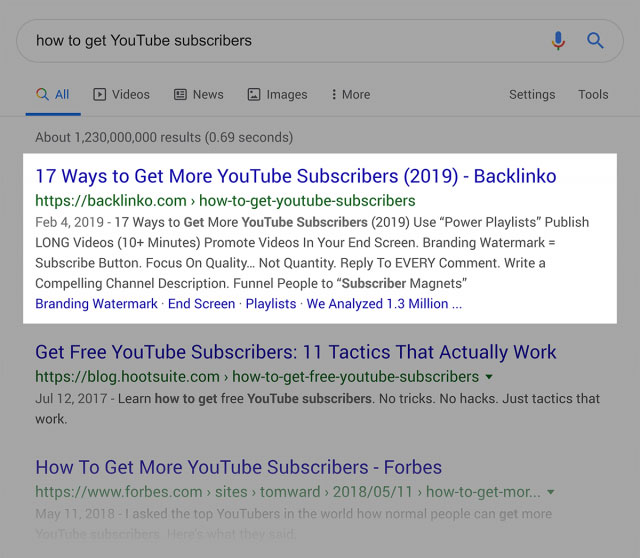
Task: Open the More search options menu
Action: pos(351,94)
